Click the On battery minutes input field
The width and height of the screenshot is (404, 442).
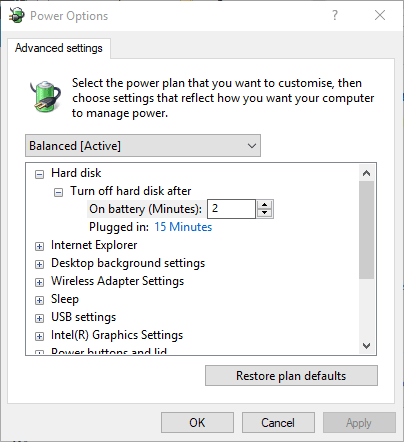pyautogui.click(x=231, y=209)
